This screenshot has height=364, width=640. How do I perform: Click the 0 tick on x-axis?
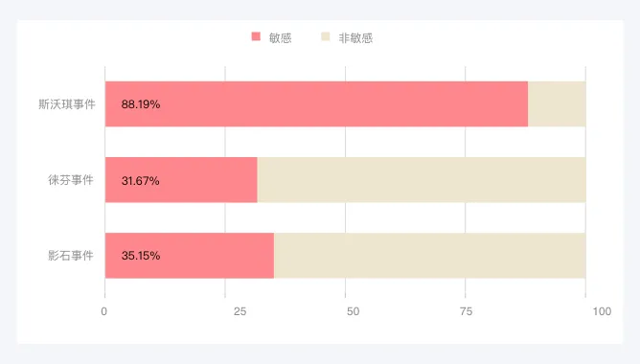(x=104, y=311)
